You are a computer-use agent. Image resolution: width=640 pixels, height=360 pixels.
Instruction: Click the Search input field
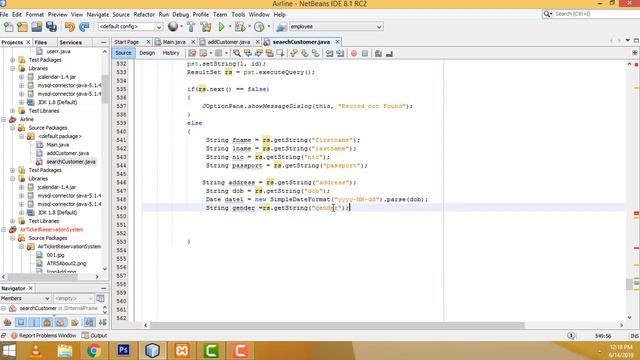(594, 14)
